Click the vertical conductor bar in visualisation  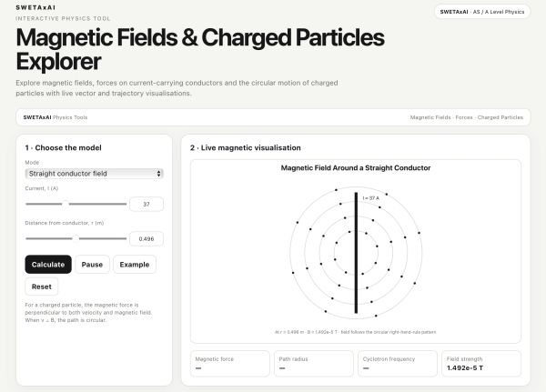(x=356, y=253)
